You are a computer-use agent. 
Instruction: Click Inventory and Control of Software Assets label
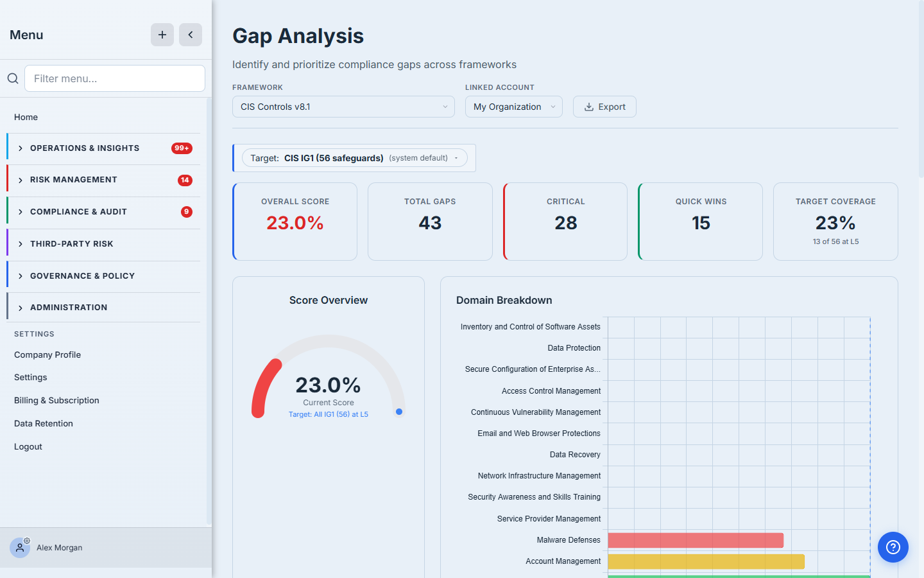(531, 327)
